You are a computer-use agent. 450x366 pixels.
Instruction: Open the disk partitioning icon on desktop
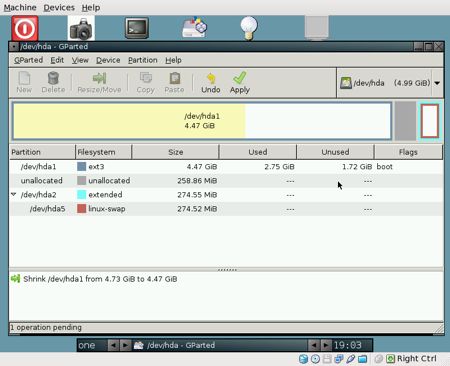point(195,28)
